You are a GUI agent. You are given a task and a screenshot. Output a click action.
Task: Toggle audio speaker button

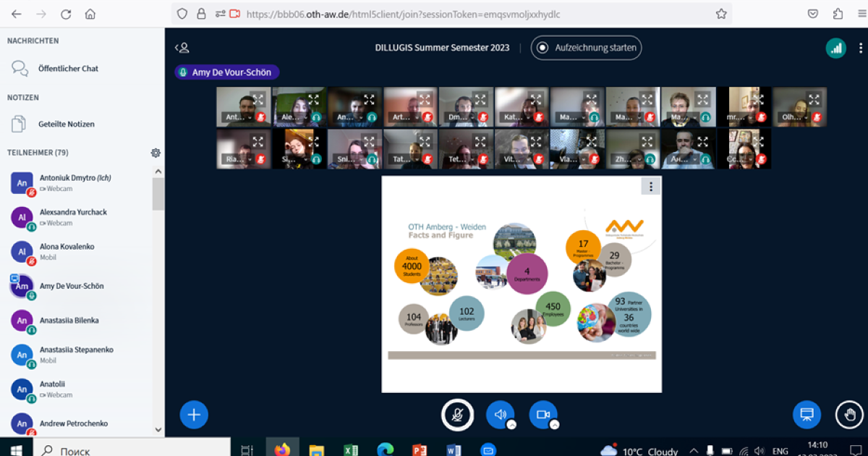tap(500, 415)
